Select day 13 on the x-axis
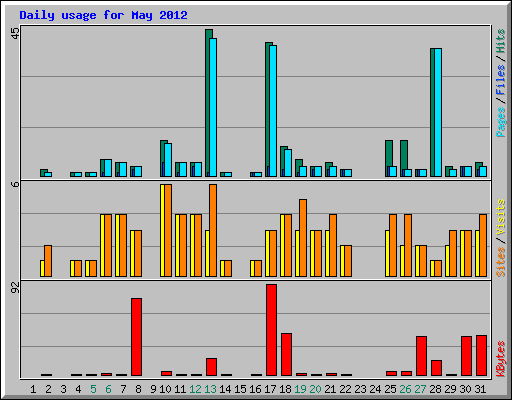 coord(210,389)
